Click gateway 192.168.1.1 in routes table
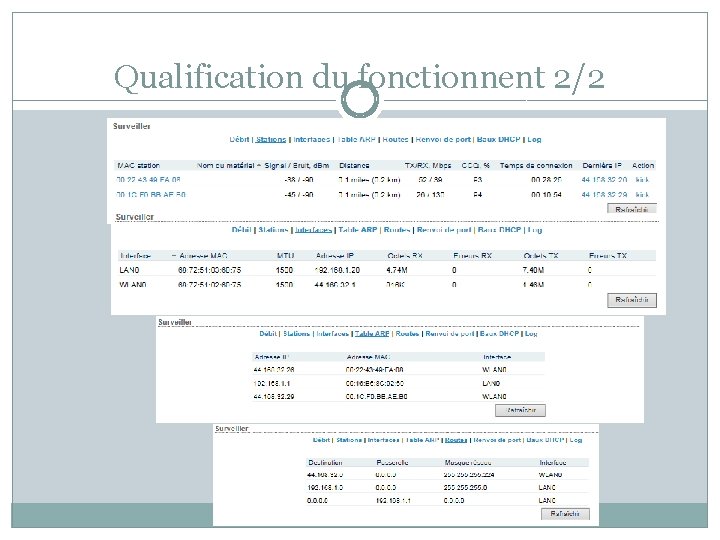720x540 pixels. [x=393, y=501]
